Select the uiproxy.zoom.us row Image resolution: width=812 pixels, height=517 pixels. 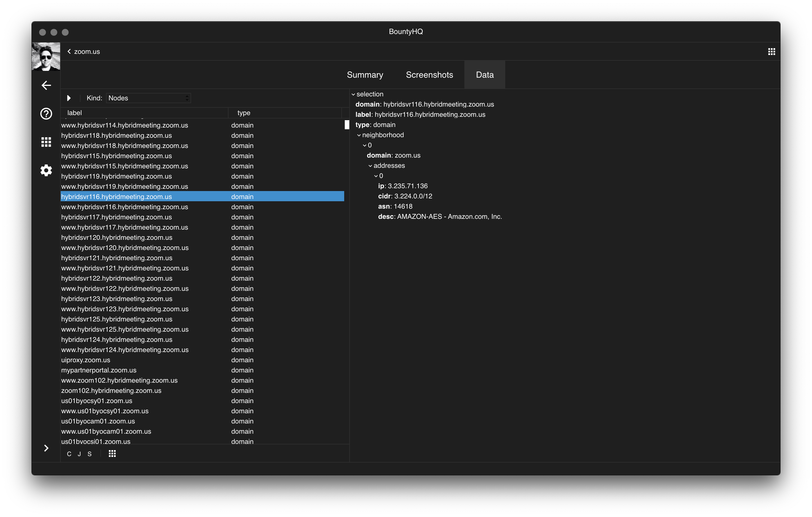point(86,360)
